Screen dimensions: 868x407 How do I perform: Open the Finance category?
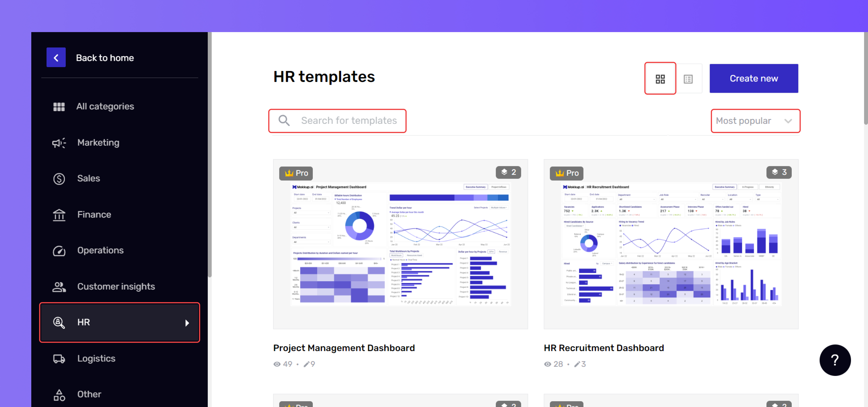94,214
